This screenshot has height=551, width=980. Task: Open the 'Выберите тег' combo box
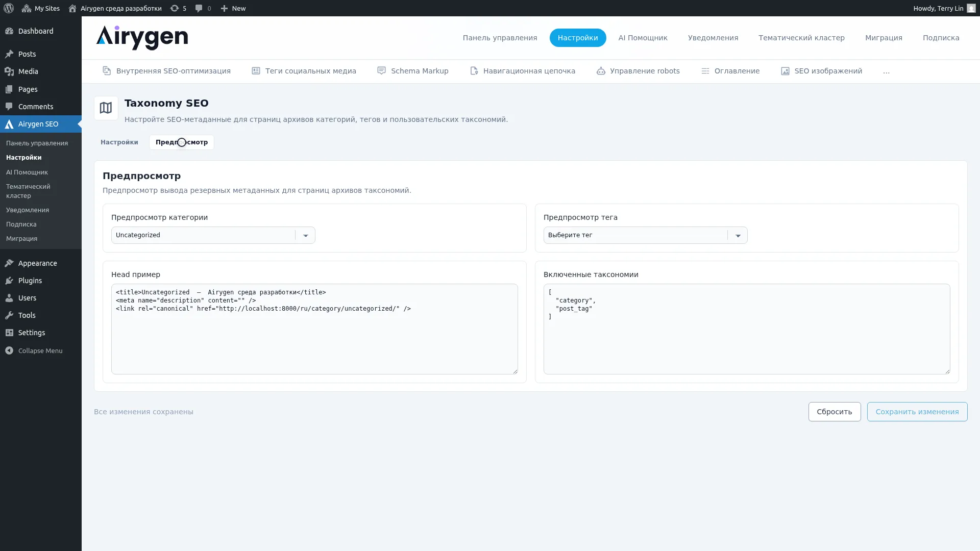point(645,235)
